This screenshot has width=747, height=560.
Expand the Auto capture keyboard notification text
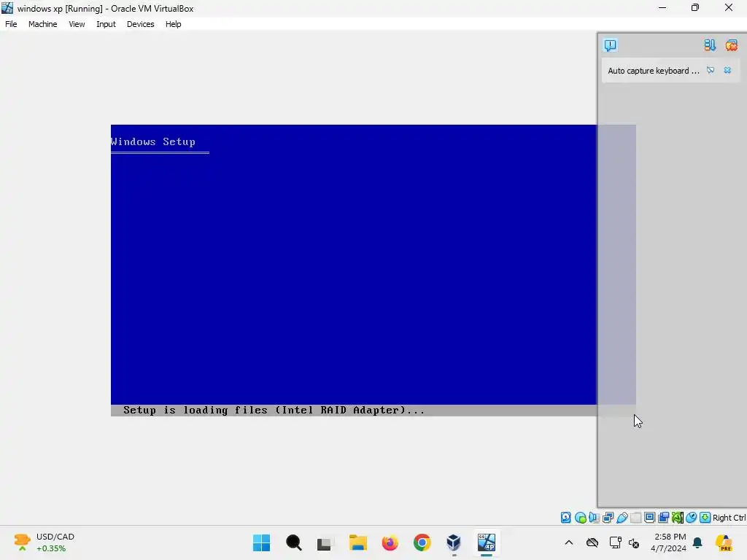coord(653,71)
